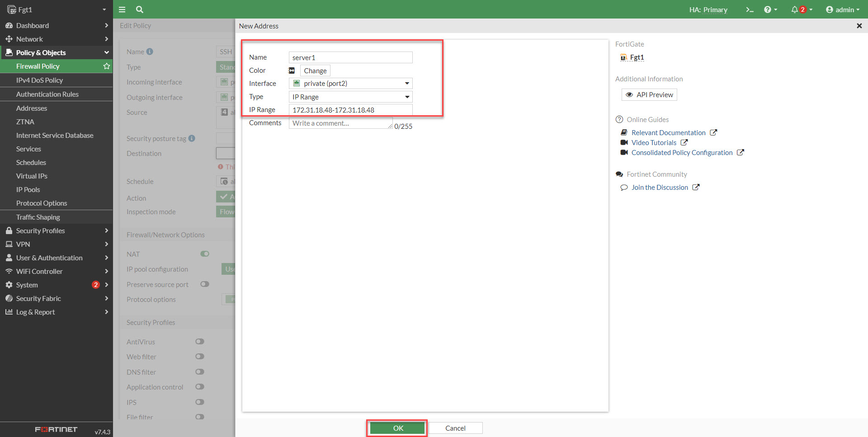The height and width of the screenshot is (437, 868).
Task: Expand Log & Report menu
Action: [x=57, y=312]
